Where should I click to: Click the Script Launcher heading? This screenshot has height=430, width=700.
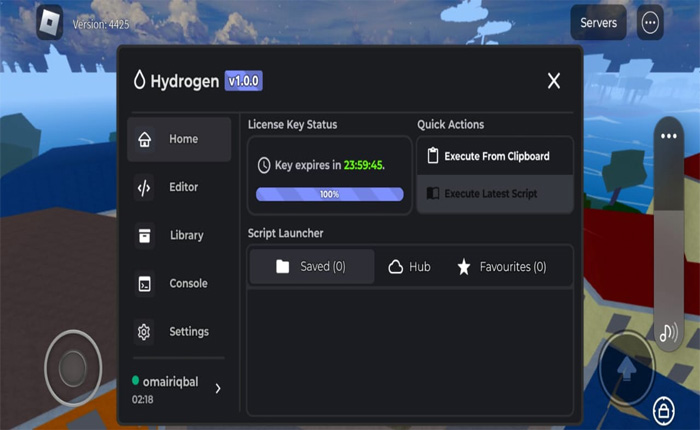(x=285, y=233)
